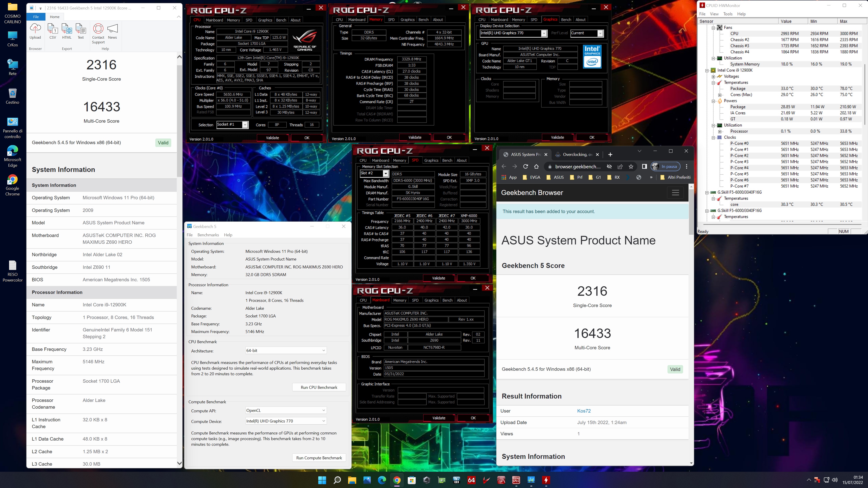868x488 pixels.
Task: Open CPU-Z Socket #1 selection dropdown
Action: [x=245, y=125]
